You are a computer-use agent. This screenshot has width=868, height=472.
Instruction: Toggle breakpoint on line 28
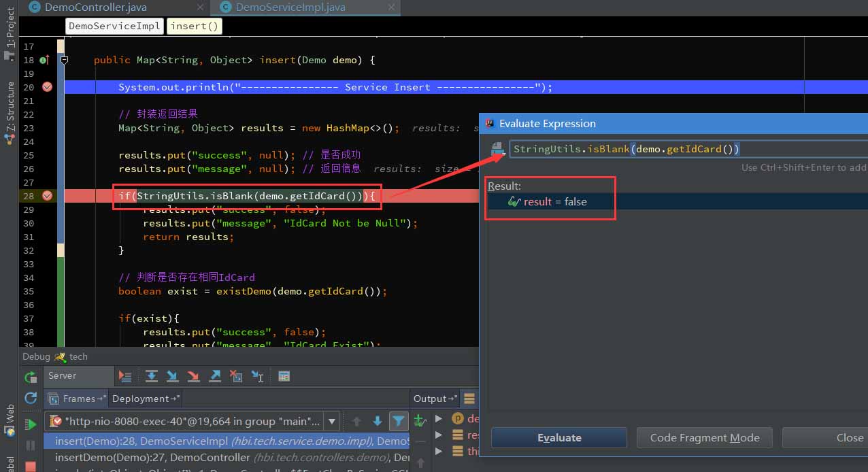(47, 196)
